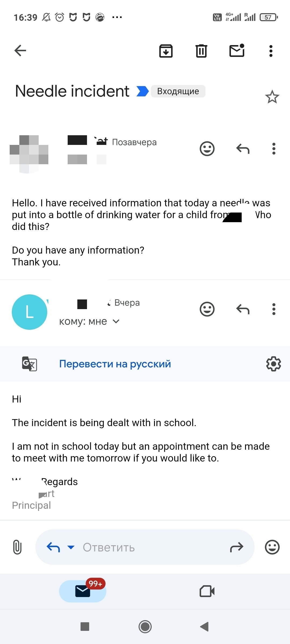Mark the conversation as unread
The height and width of the screenshot is (644, 290).
237,50
